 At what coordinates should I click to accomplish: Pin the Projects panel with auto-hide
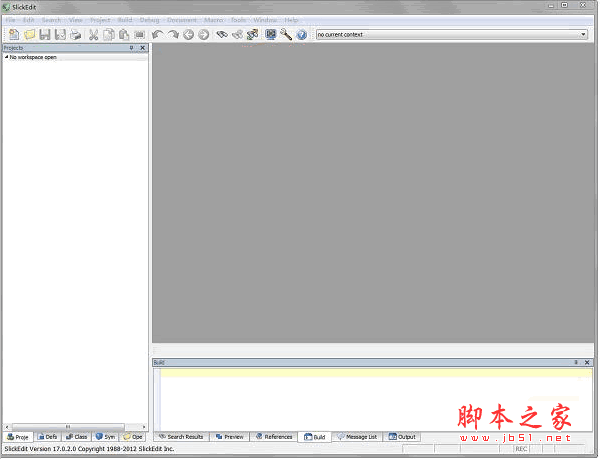131,48
